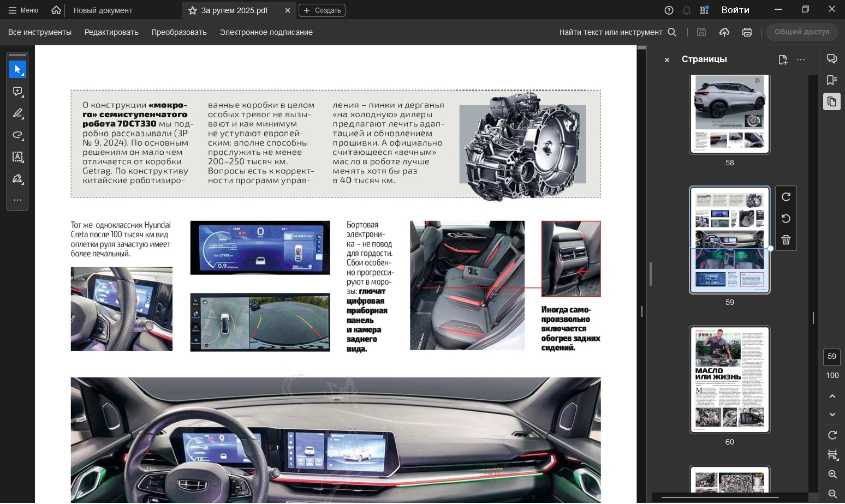Rotate page 59 clockwise
845x504 pixels.
click(786, 197)
